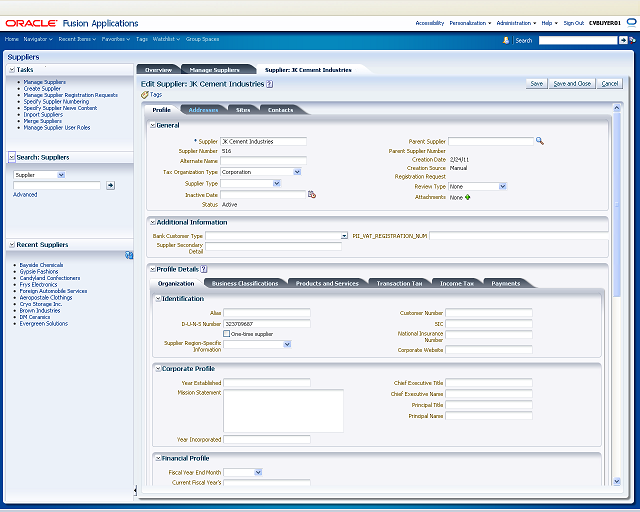
Task: Add attachment using green plus icon
Action: (x=468, y=197)
